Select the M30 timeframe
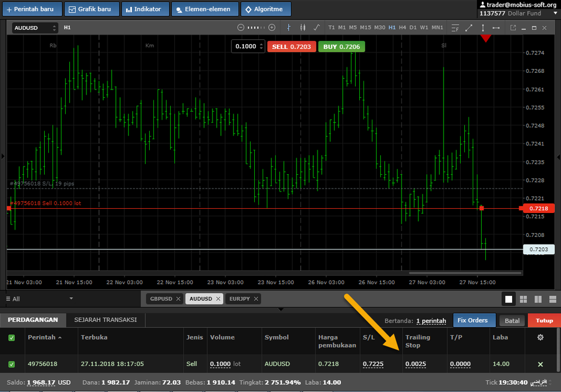This screenshot has width=561, height=392. click(x=380, y=27)
